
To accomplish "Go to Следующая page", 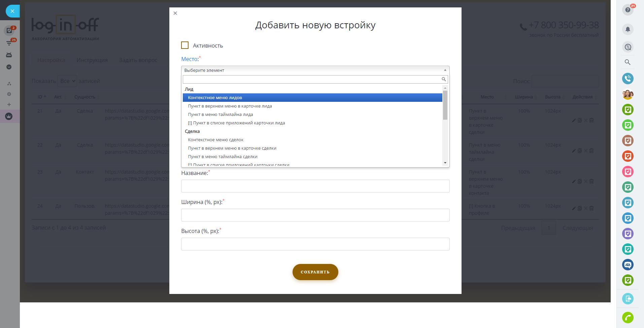I will point(578,228).
